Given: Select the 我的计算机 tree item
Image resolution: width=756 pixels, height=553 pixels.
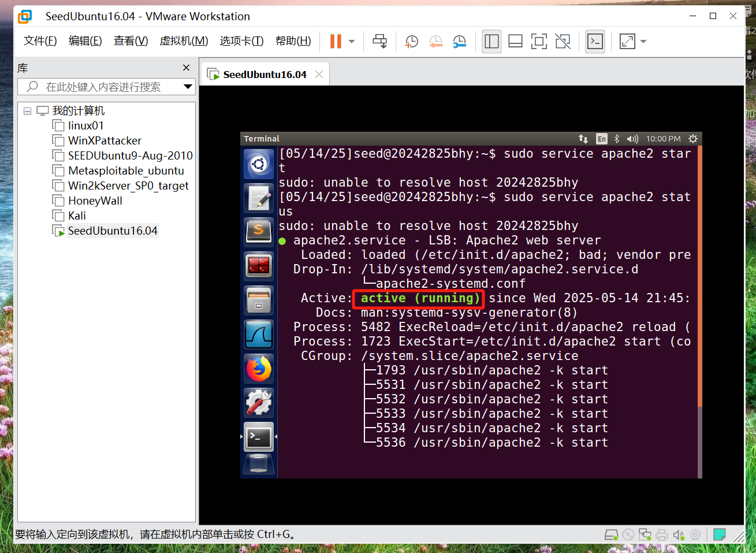Looking at the screenshot, I should (79, 111).
